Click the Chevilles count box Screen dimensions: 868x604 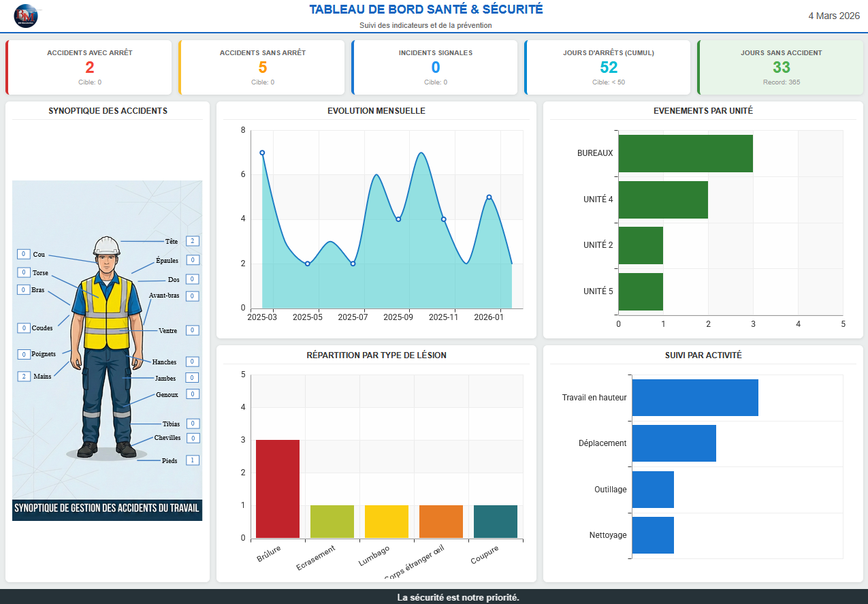click(x=193, y=439)
